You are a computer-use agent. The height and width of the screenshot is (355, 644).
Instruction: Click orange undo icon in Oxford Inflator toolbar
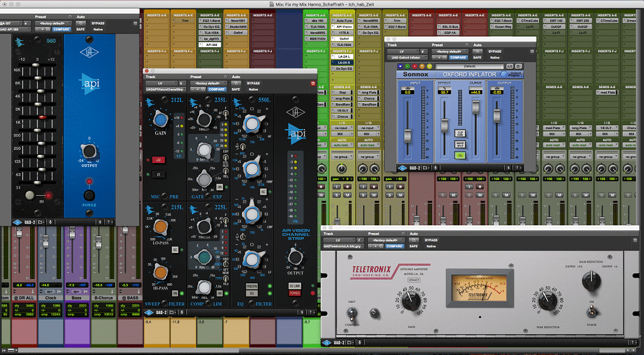(x=422, y=66)
